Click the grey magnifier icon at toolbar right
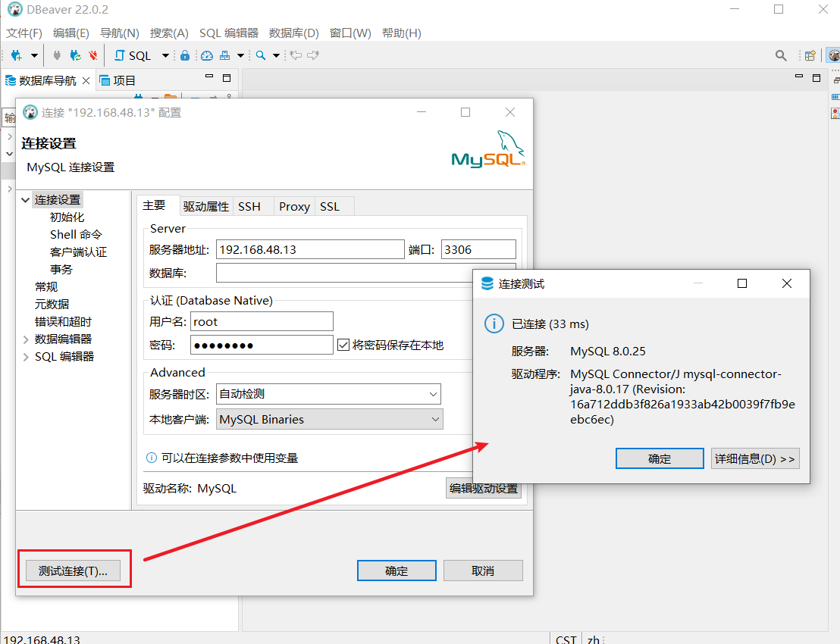Screen dimensions: 840x644 pyautogui.click(x=781, y=55)
